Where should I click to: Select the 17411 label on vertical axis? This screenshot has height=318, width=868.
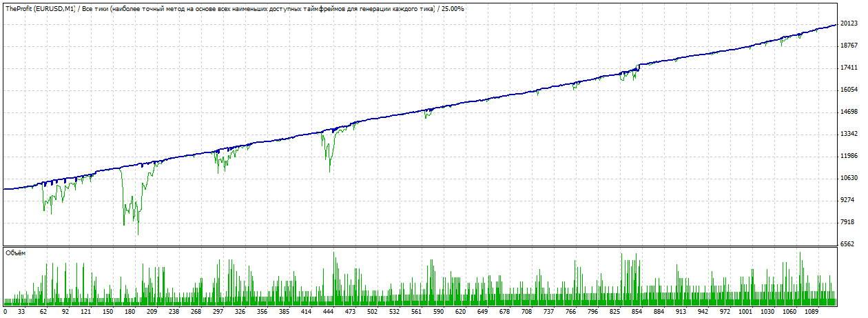(x=849, y=68)
